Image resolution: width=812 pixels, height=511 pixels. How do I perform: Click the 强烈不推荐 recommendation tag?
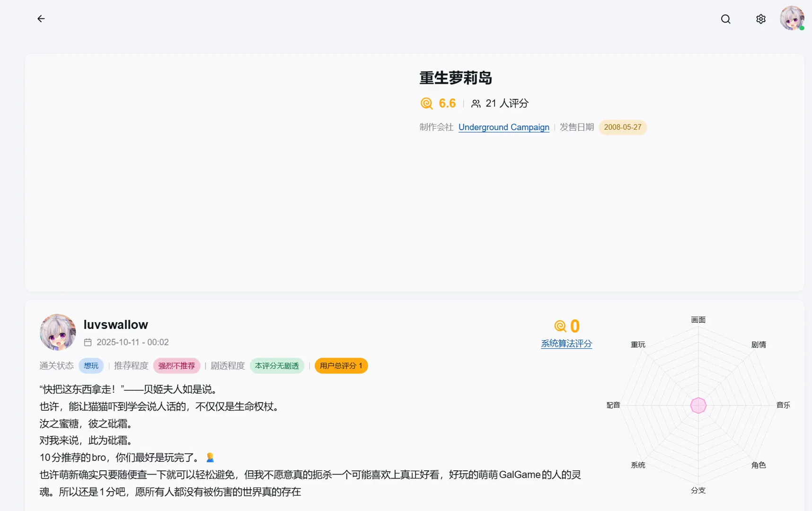[x=177, y=366]
